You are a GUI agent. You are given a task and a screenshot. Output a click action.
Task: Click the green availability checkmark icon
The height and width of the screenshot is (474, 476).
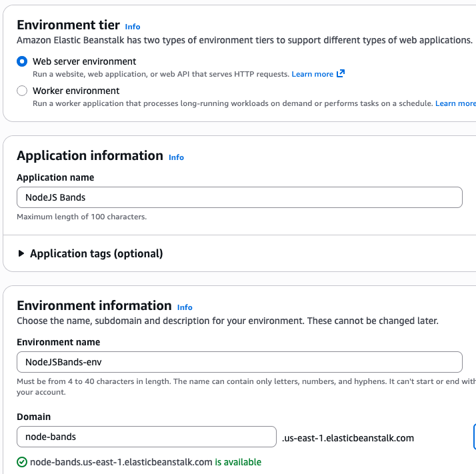pyautogui.click(x=22, y=462)
